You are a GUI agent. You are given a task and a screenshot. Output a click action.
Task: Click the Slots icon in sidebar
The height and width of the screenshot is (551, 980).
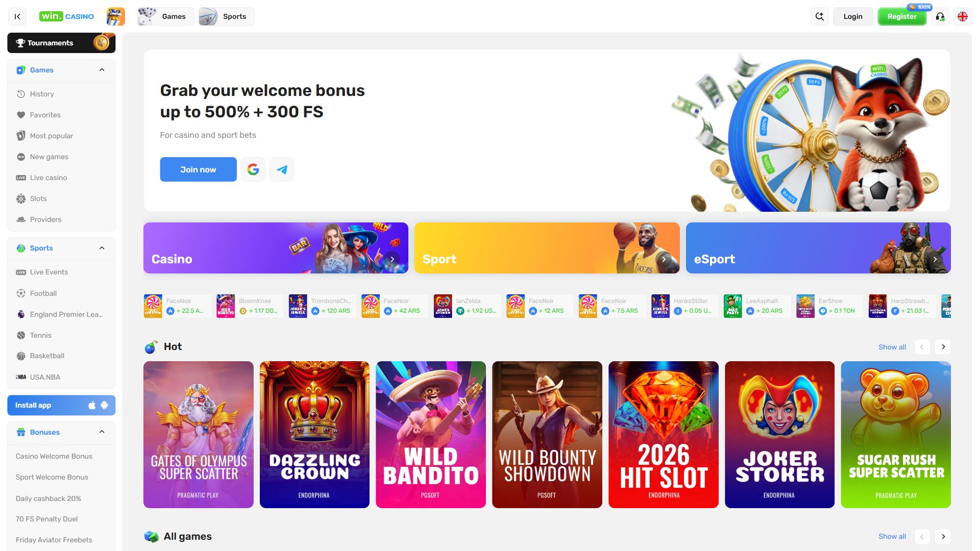[x=21, y=198]
